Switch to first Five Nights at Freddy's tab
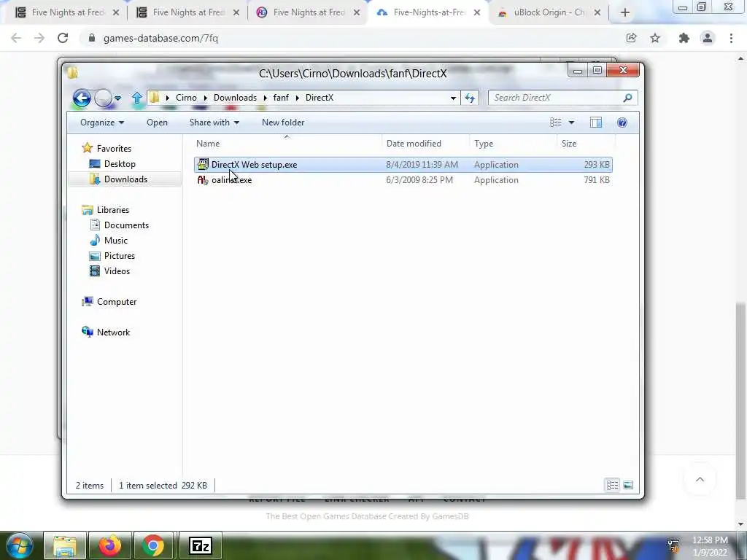Screen dimensions: 747x560 coord(67,12)
